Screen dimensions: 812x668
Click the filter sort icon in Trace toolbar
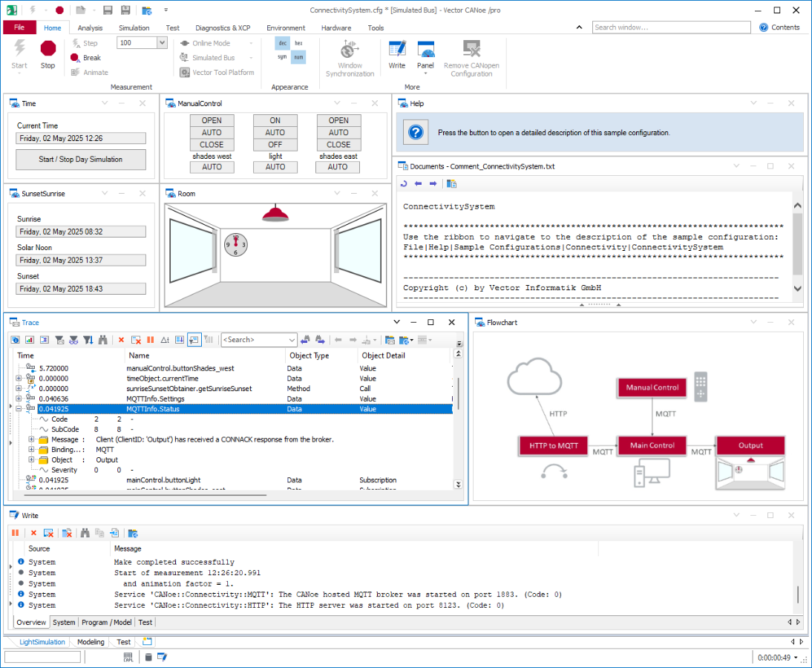click(x=88, y=340)
